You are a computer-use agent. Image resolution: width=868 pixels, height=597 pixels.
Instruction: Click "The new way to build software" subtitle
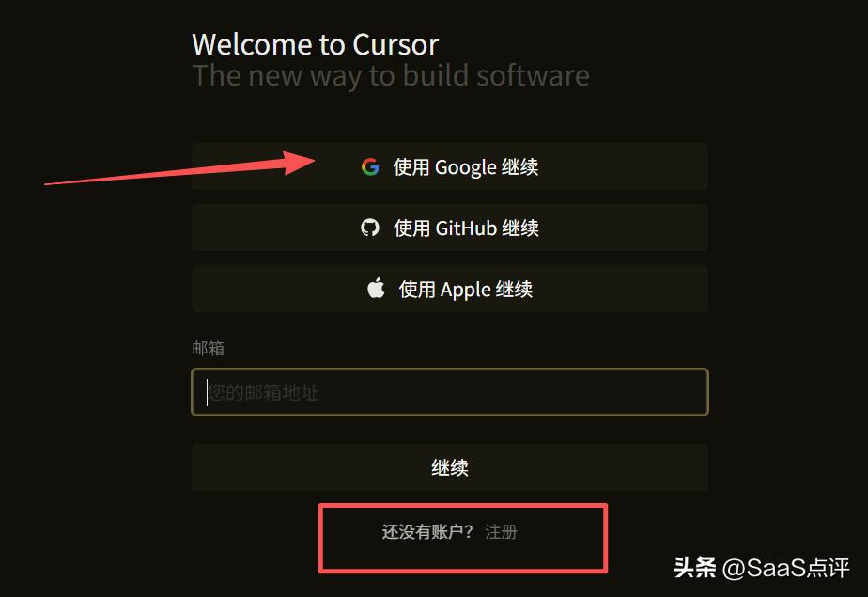point(391,76)
